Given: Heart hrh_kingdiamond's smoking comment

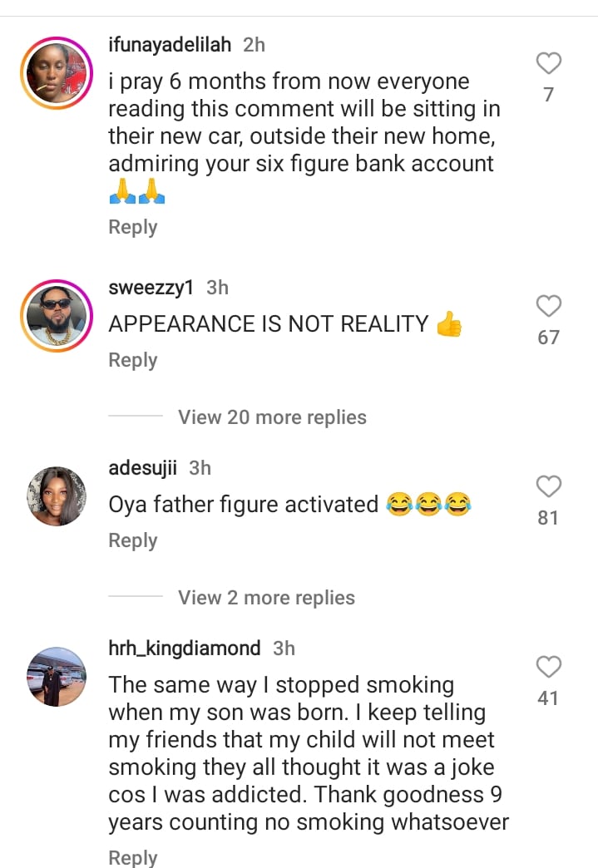Looking at the screenshot, I should click(548, 667).
